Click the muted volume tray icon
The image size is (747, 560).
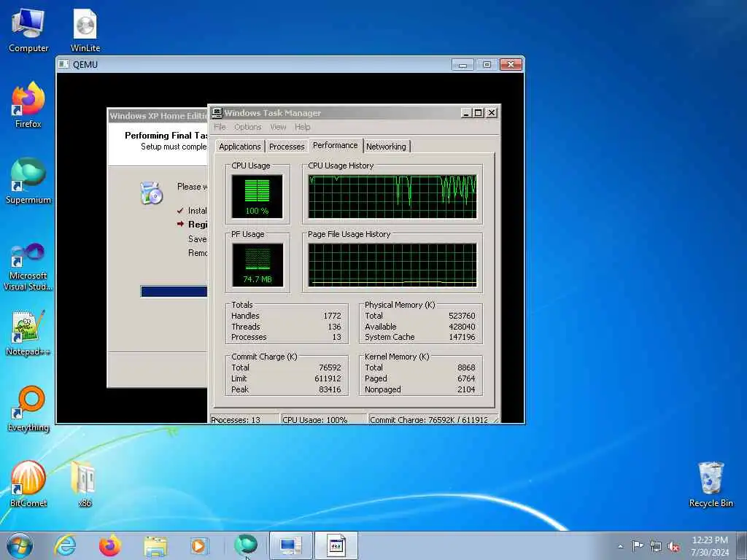point(673,546)
